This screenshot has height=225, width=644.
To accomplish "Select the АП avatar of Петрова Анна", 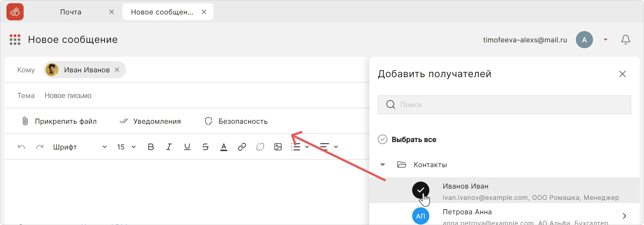I will 421,216.
